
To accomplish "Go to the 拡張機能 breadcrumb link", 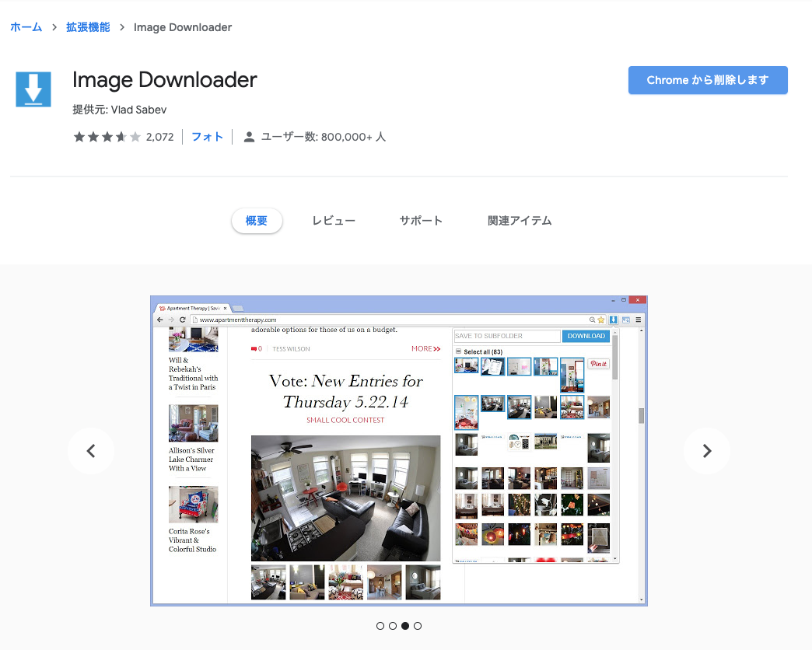I will pyautogui.click(x=88, y=27).
